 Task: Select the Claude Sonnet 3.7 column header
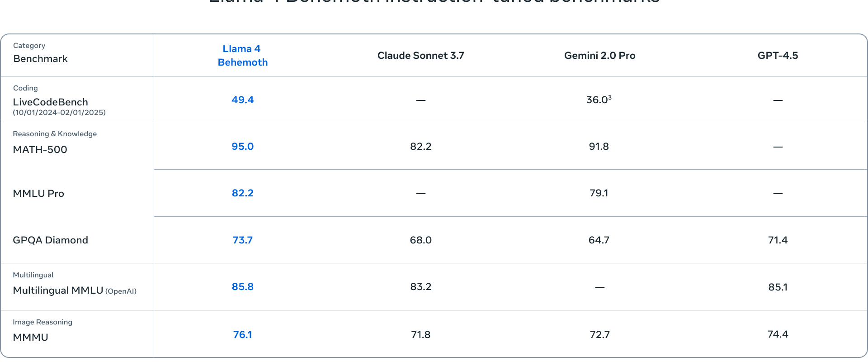pos(420,56)
